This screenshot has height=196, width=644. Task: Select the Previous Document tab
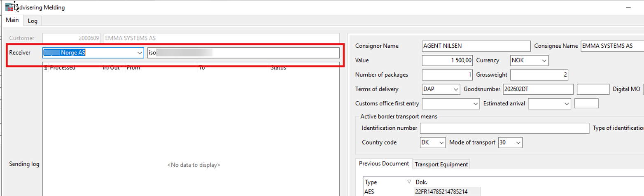(x=384, y=164)
